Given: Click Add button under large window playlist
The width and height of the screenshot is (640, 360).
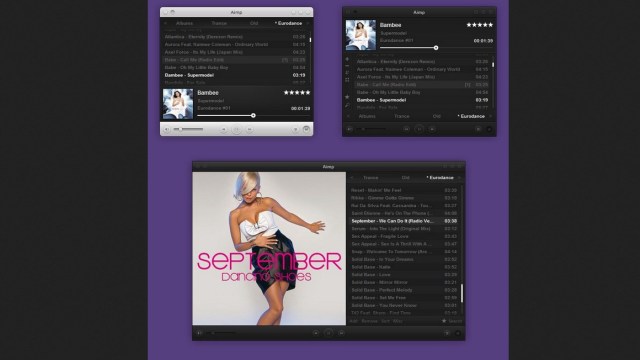Looking at the screenshot, I should point(353,321).
